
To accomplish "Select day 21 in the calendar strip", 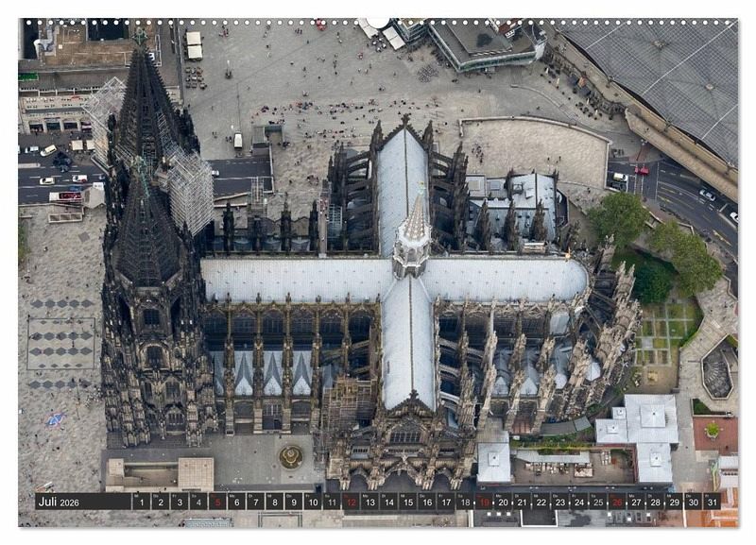I will [x=523, y=502].
